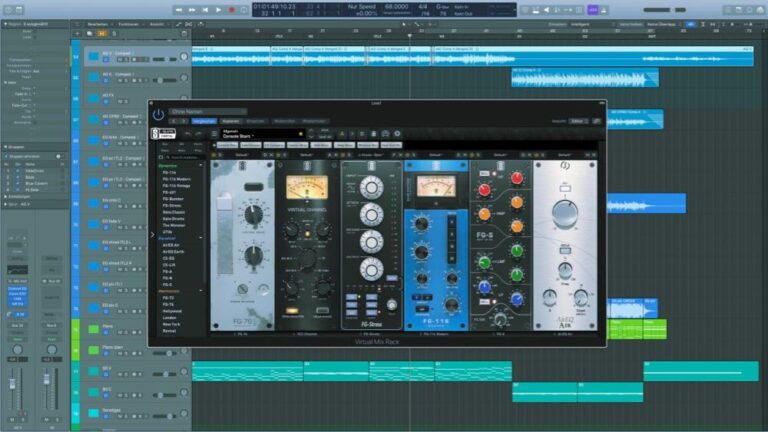Select The Monster in the module list
768x432 pixels.
pos(174,225)
